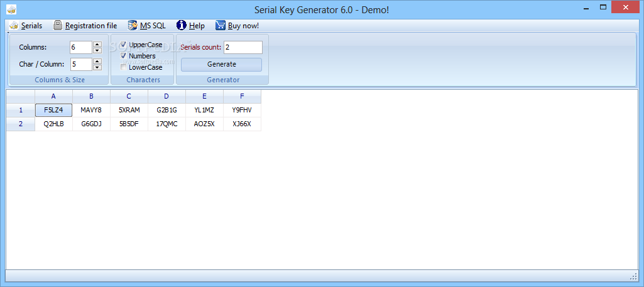Click cell 17QMC
The height and width of the screenshot is (287, 644).
[x=166, y=124]
